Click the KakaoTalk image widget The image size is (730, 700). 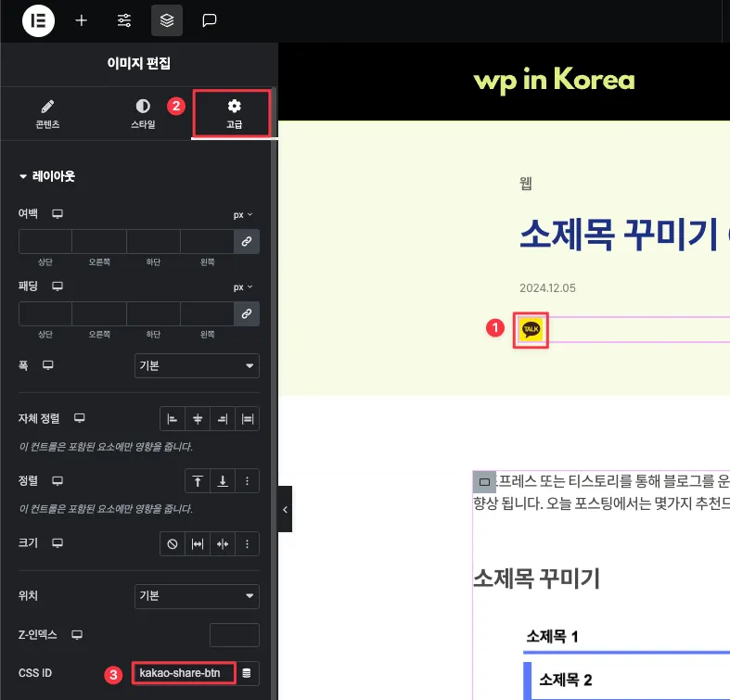(531, 329)
